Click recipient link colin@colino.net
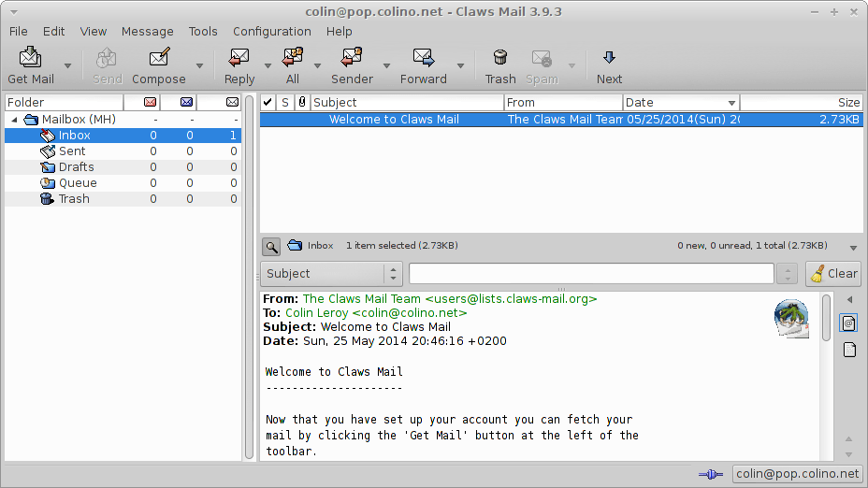868x488 pixels. point(410,313)
